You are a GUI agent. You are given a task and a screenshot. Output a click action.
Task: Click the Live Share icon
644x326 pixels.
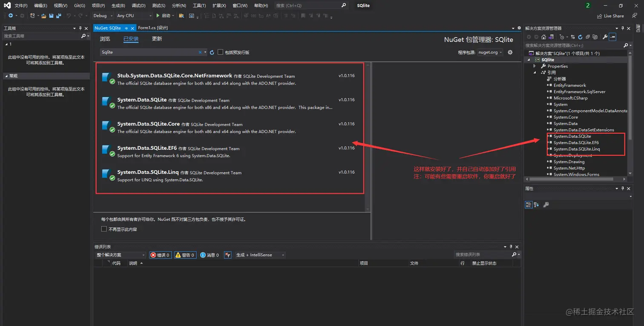pos(599,16)
